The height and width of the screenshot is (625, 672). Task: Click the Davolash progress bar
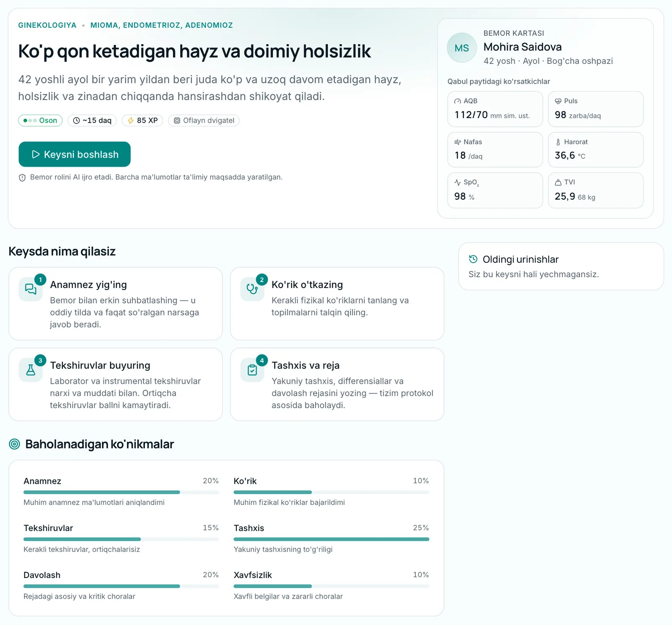121,586
